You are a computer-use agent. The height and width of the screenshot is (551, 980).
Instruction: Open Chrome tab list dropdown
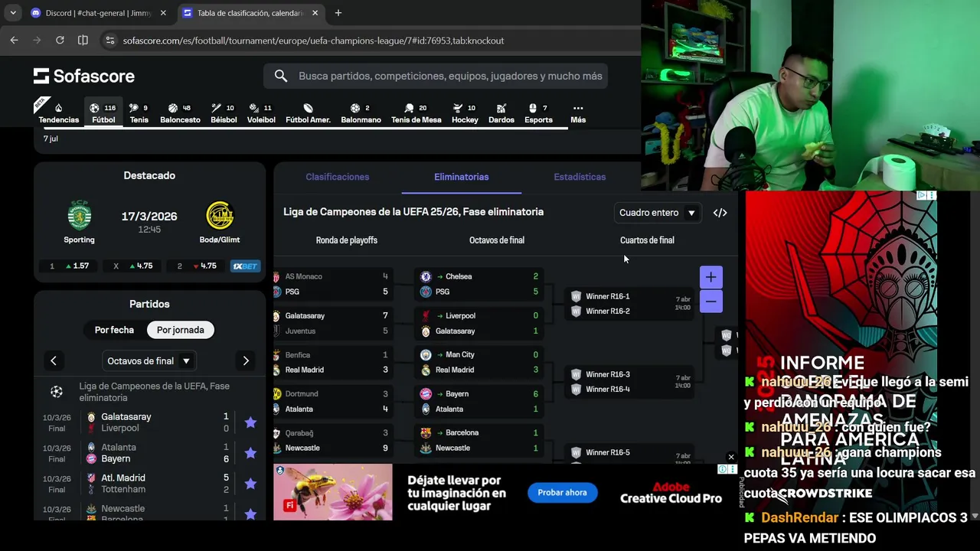pos(13,13)
